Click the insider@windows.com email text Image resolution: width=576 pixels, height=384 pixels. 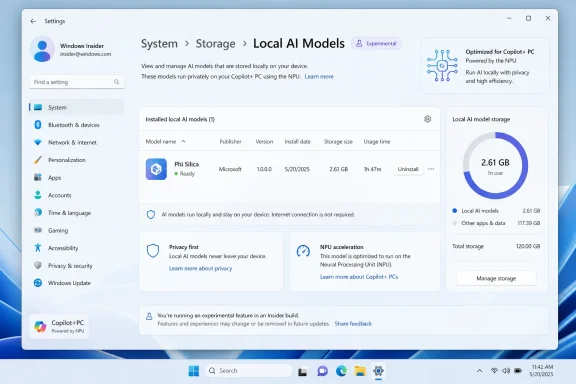click(85, 54)
